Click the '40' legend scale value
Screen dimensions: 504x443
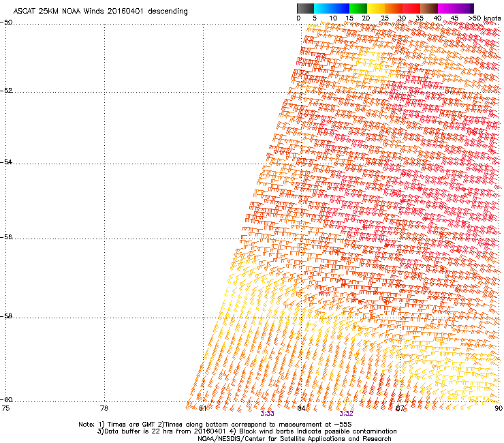437,18
